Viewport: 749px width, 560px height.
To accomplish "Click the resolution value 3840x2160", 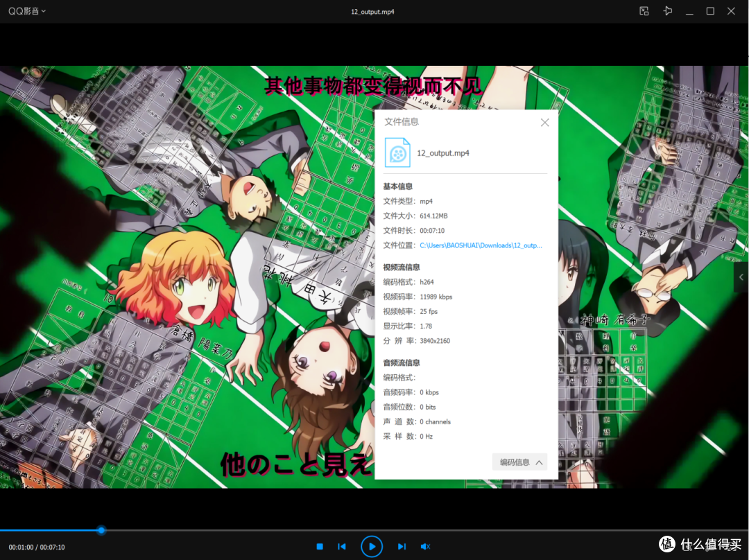I will 435,341.
